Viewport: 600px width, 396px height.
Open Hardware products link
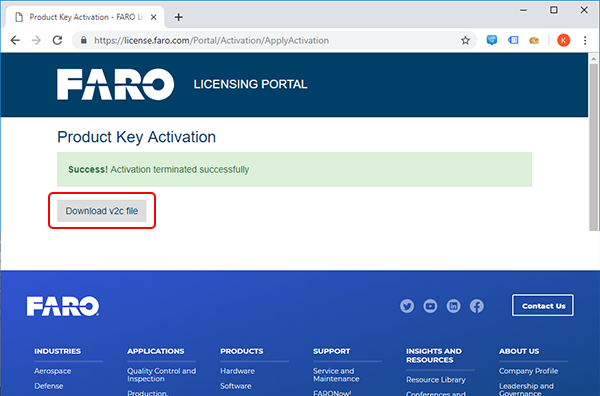click(237, 371)
